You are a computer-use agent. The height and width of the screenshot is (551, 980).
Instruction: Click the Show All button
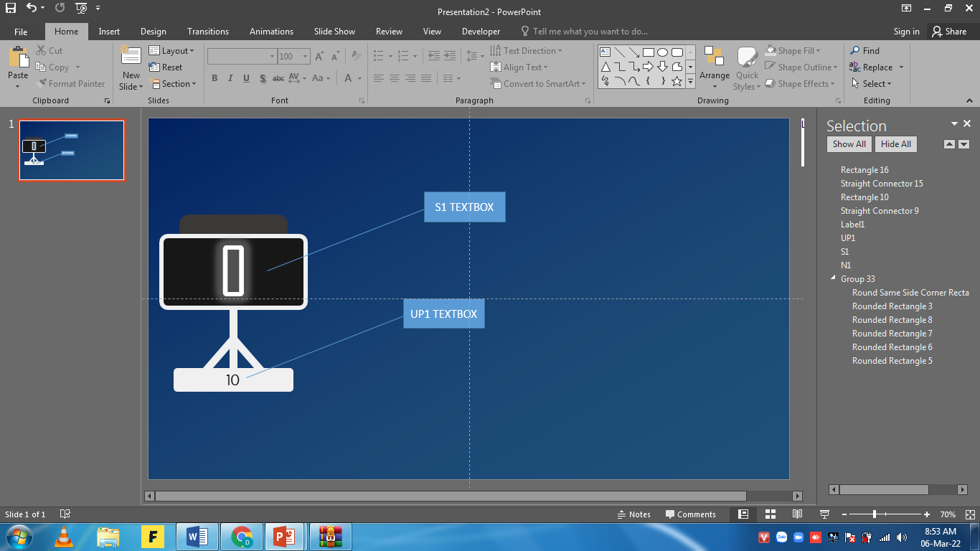(x=849, y=144)
